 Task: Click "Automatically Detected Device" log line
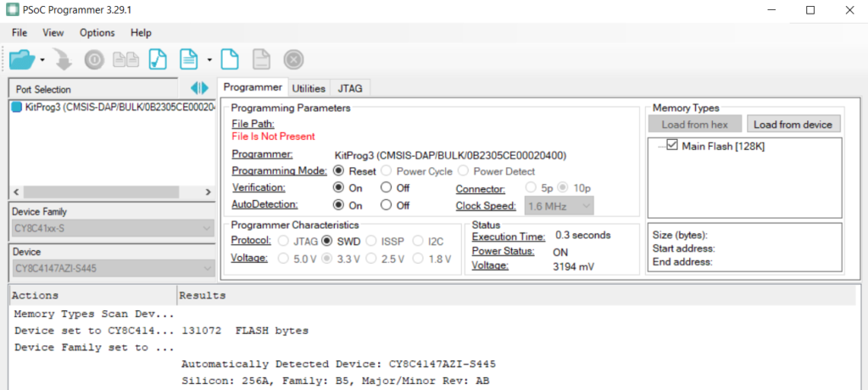pyautogui.click(x=338, y=365)
